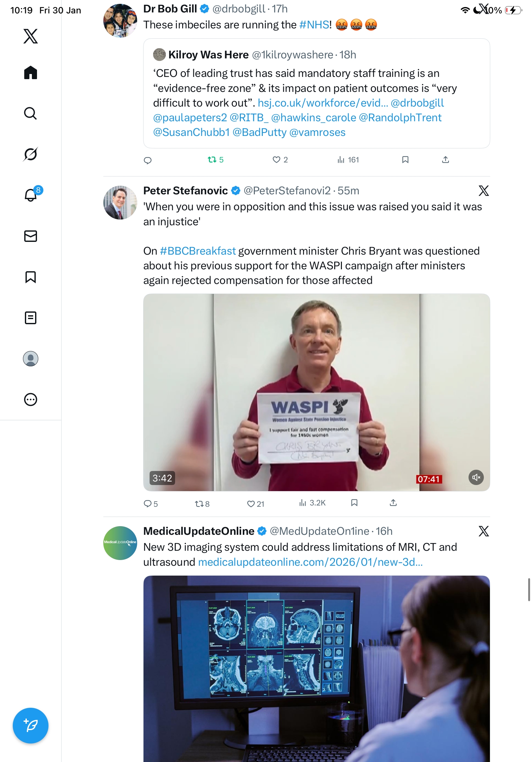Screen dimensions: 532x762
Task: Open the Lists icon in sidebar
Action: point(31,317)
